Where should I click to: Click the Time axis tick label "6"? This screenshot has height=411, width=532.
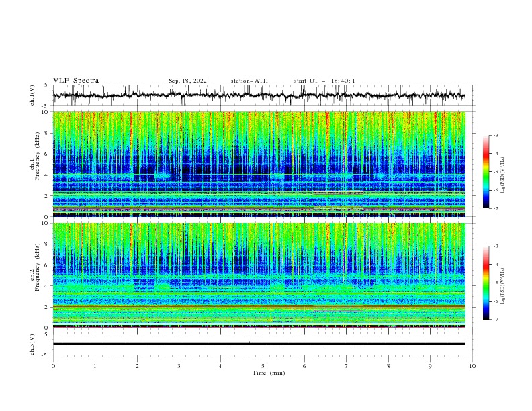[x=304, y=366]
